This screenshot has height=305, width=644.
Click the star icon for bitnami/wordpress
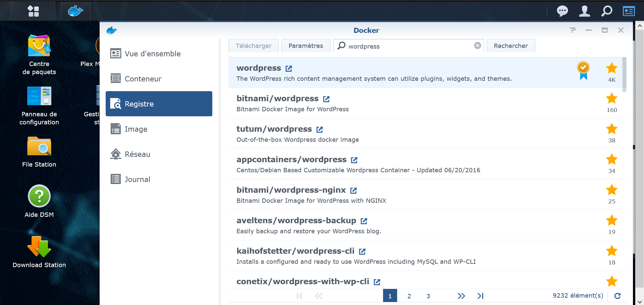click(x=612, y=98)
